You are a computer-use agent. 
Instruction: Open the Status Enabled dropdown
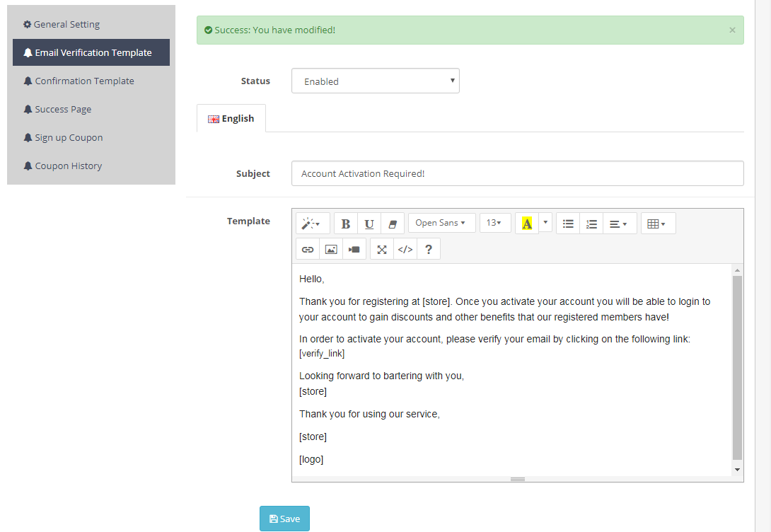[x=376, y=81]
